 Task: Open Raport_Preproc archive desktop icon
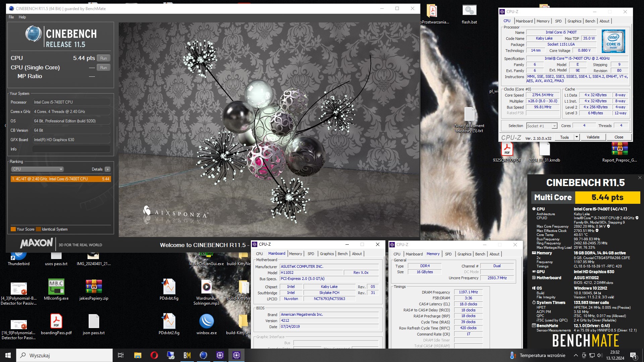click(x=620, y=153)
